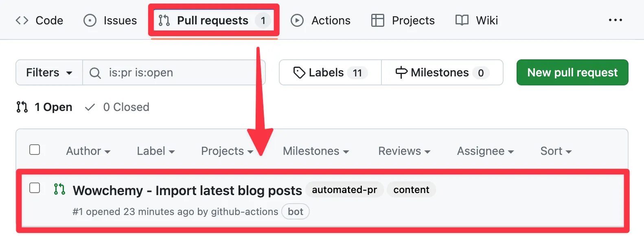
Task: Open the Wowchemy blog posts pull request
Action: tap(187, 190)
